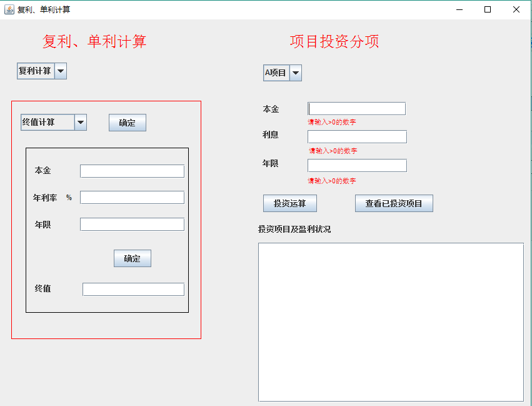The height and width of the screenshot is (406, 532).
Task: Click the 年利率 label
Action: coord(45,198)
